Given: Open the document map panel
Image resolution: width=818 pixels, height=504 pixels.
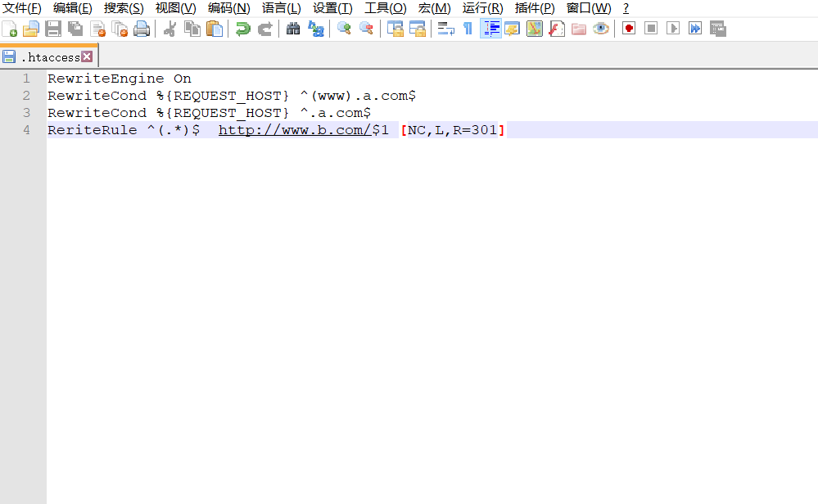Looking at the screenshot, I should click(534, 29).
